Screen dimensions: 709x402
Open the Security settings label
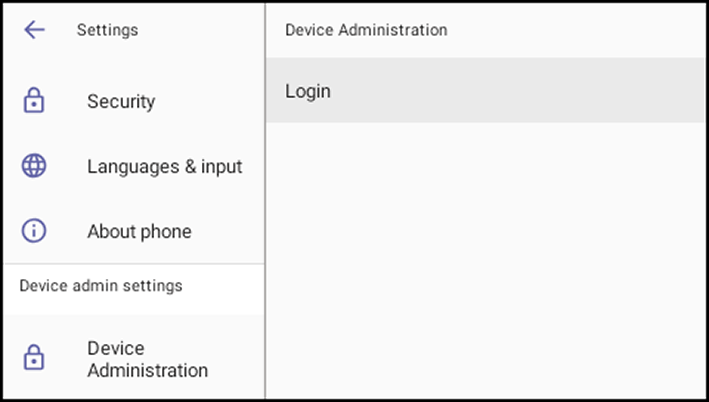point(121,101)
